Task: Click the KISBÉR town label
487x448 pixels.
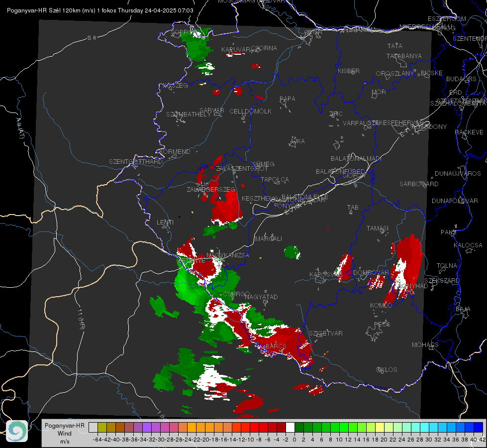Action: [349, 71]
